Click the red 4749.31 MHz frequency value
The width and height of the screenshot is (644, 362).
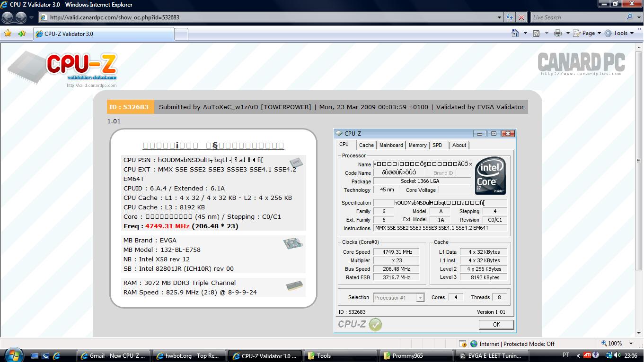click(x=167, y=226)
